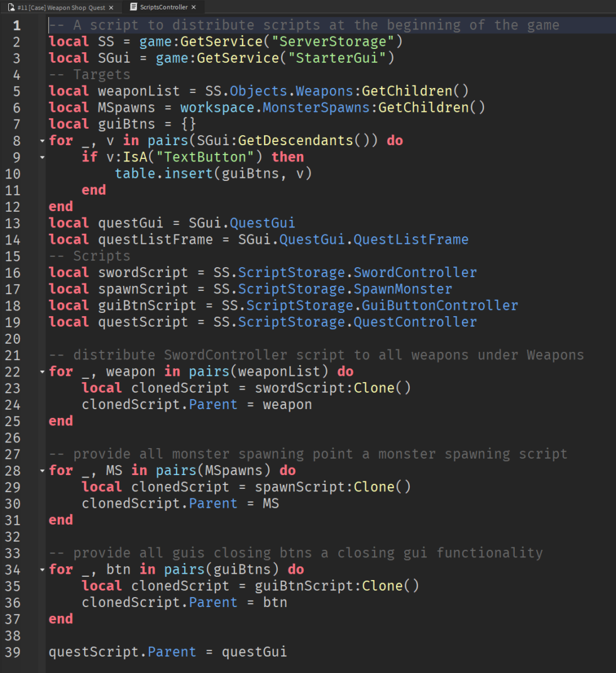This screenshot has width=616, height=673.
Task: Collapse the weaponList for loop at line 22
Action: [42, 371]
